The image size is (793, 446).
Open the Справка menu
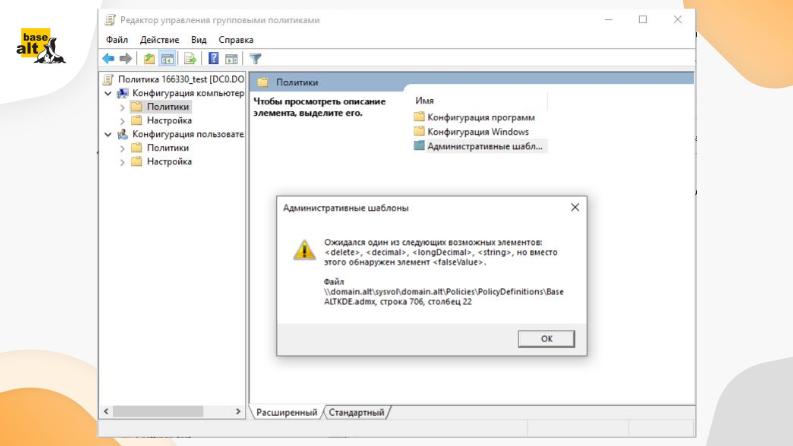coord(236,39)
